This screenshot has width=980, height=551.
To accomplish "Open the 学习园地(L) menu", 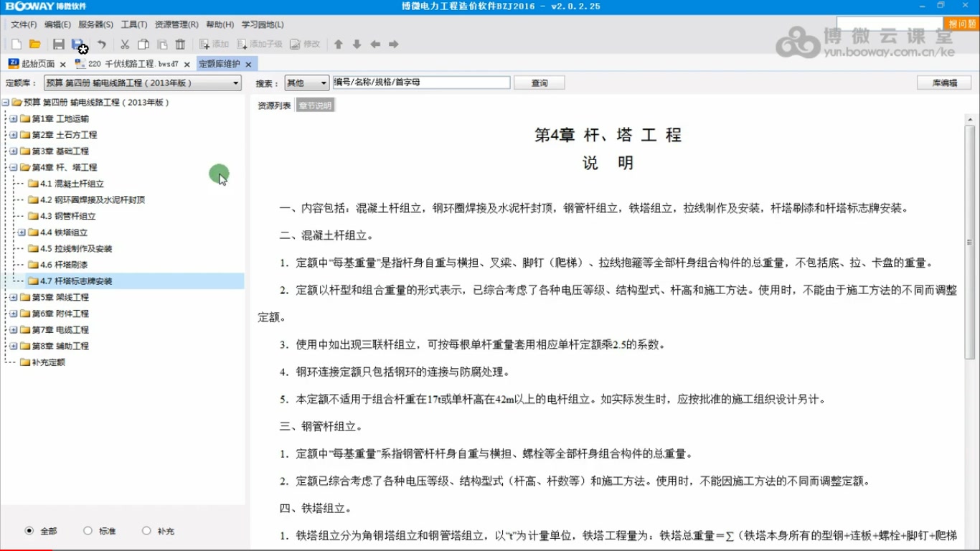I will tap(263, 24).
